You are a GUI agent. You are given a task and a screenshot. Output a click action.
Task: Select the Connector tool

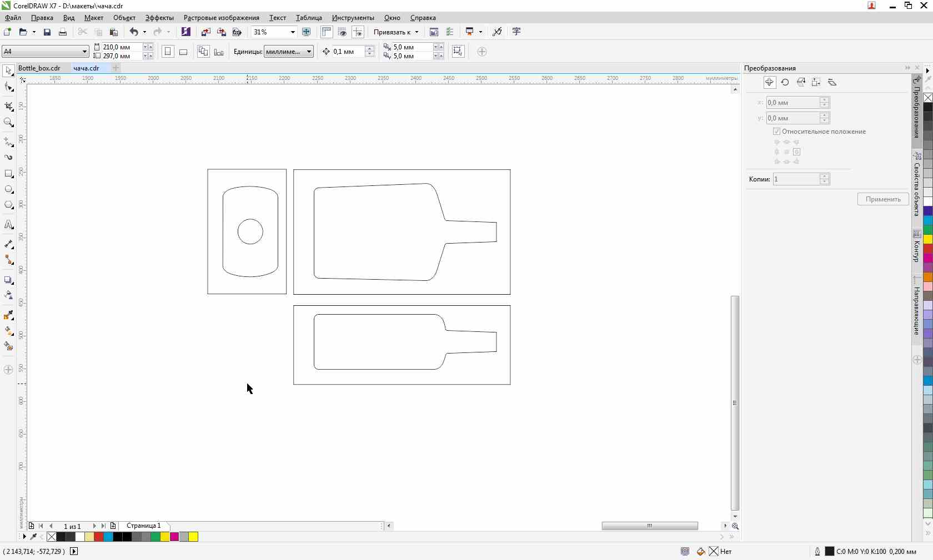(8, 260)
